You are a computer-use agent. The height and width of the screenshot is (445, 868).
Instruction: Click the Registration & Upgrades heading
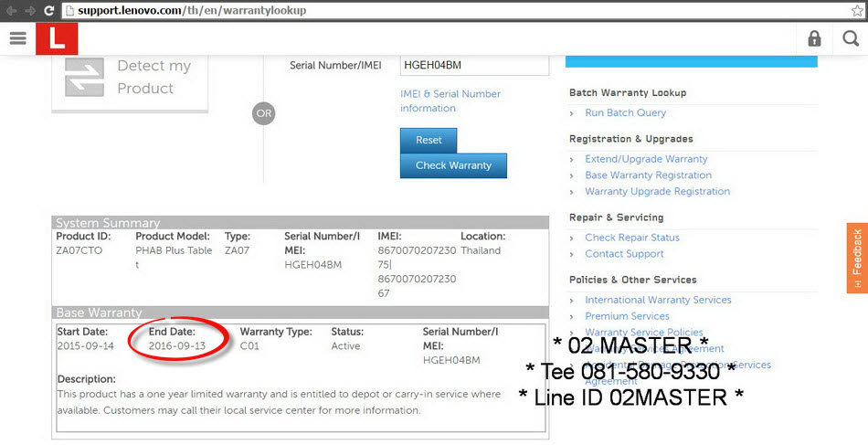(x=631, y=139)
